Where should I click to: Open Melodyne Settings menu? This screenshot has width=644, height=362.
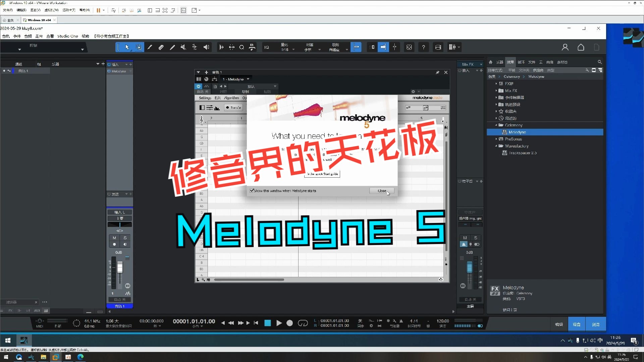click(x=205, y=98)
